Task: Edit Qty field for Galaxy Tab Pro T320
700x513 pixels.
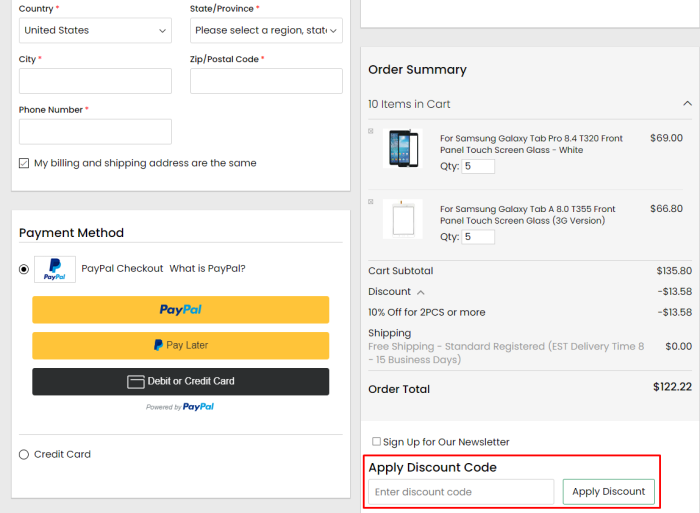Action: pyautogui.click(x=478, y=167)
